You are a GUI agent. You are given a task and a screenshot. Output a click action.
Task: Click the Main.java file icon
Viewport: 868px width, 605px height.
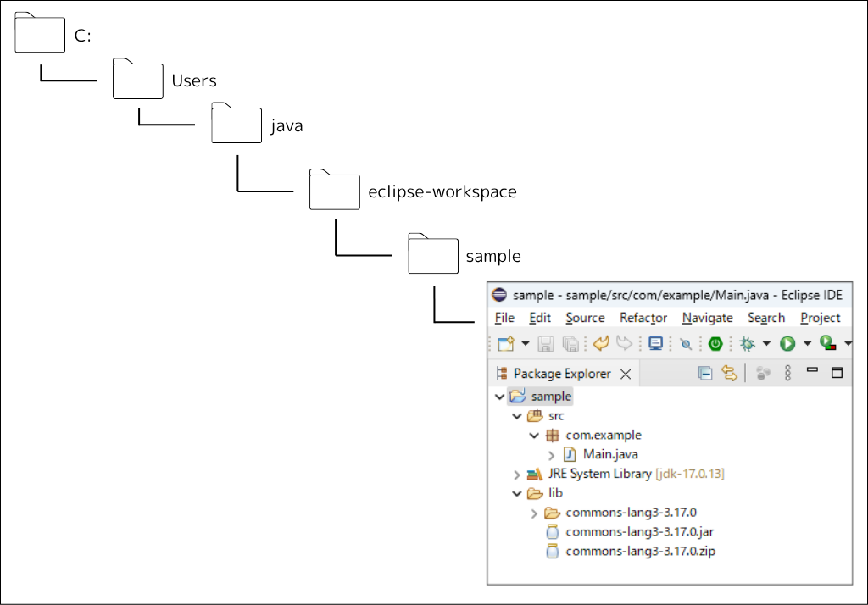point(570,454)
